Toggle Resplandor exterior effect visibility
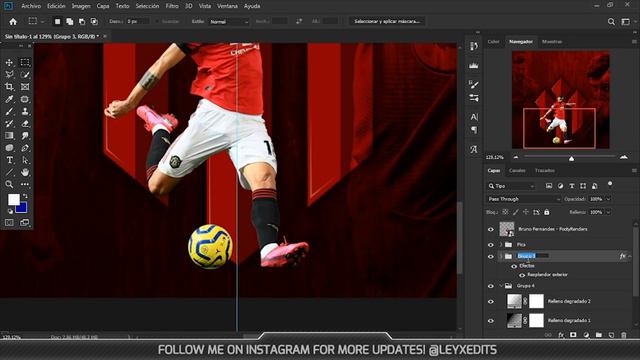Image resolution: width=640 pixels, height=360 pixels. point(522,275)
